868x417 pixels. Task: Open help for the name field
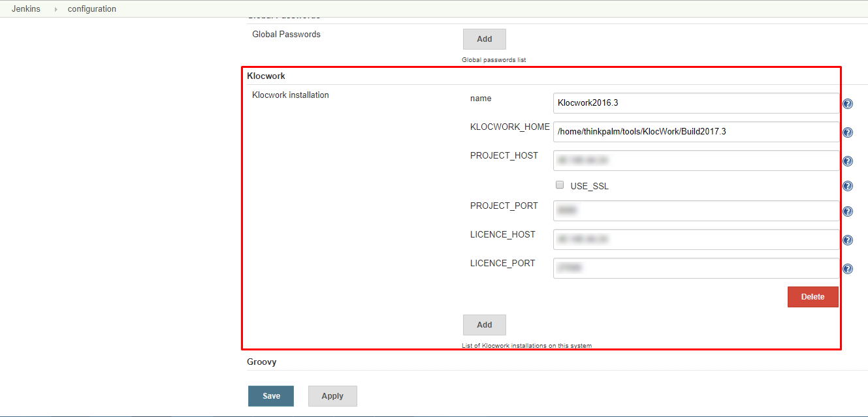coord(848,104)
